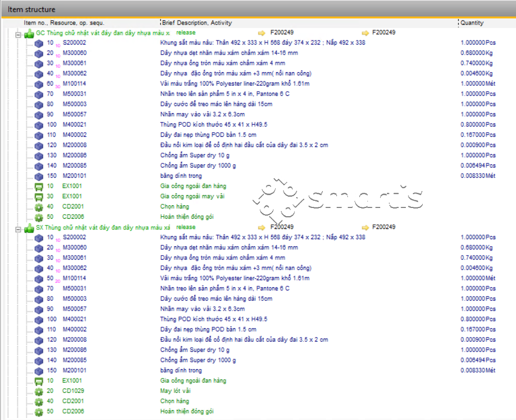Select item code M300061 under SX
Viewport: 516px width, 420px height.
click(75, 258)
